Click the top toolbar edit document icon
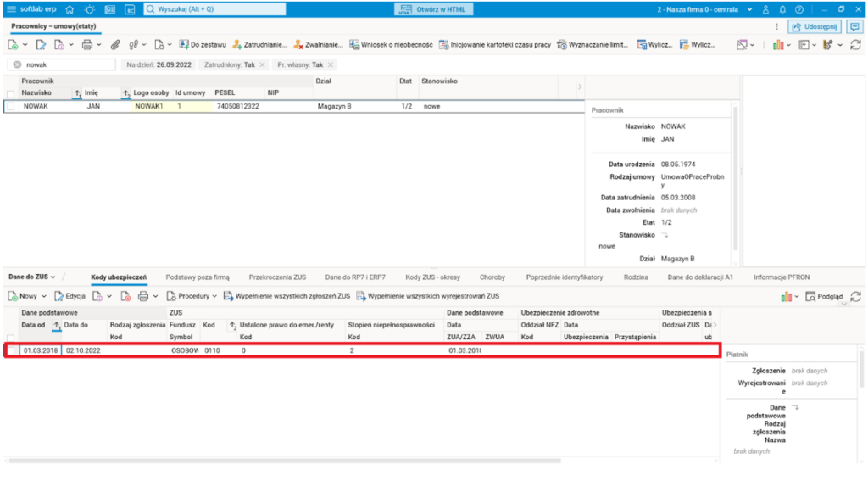The image size is (868, 481). click(x=41, y=45)
